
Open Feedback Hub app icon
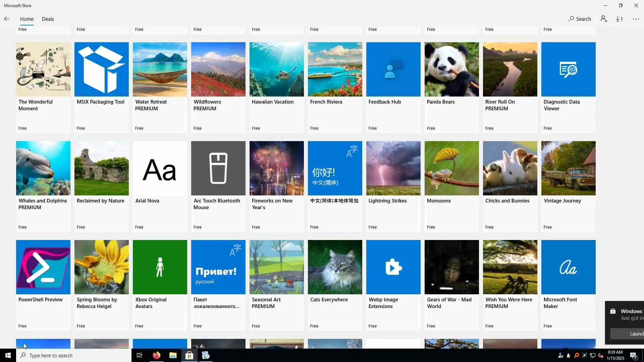(393, 69)
